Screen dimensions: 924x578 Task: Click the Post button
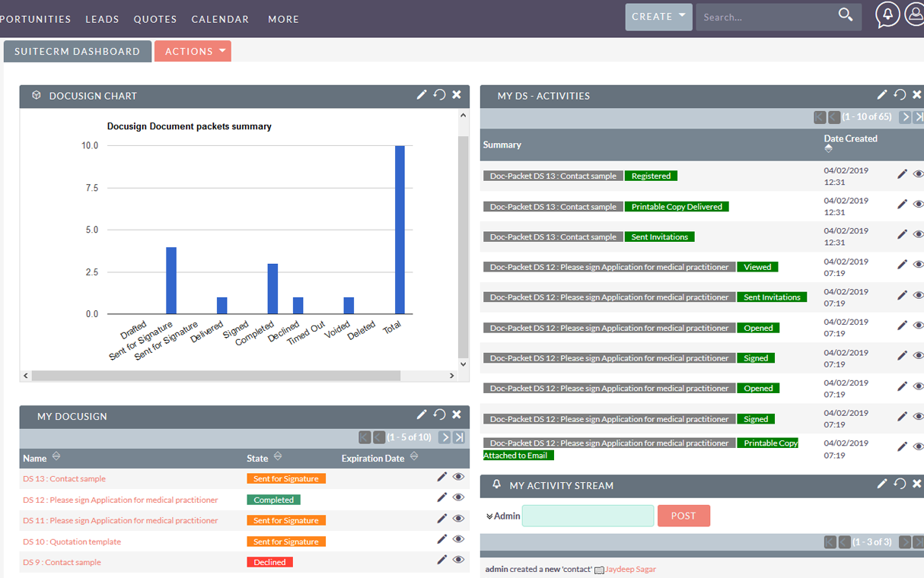[x=683, y=516]
